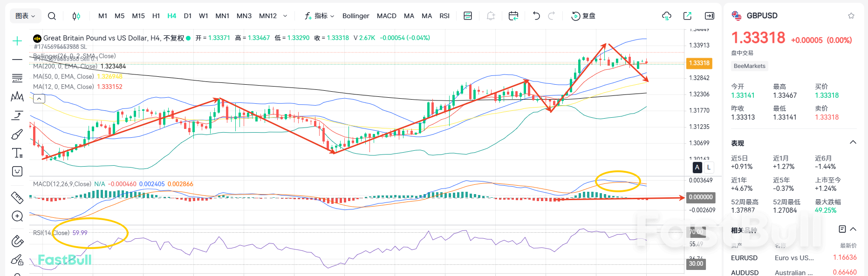
Task: Click the cloud sync icon
Action: (x=666, y=16)
